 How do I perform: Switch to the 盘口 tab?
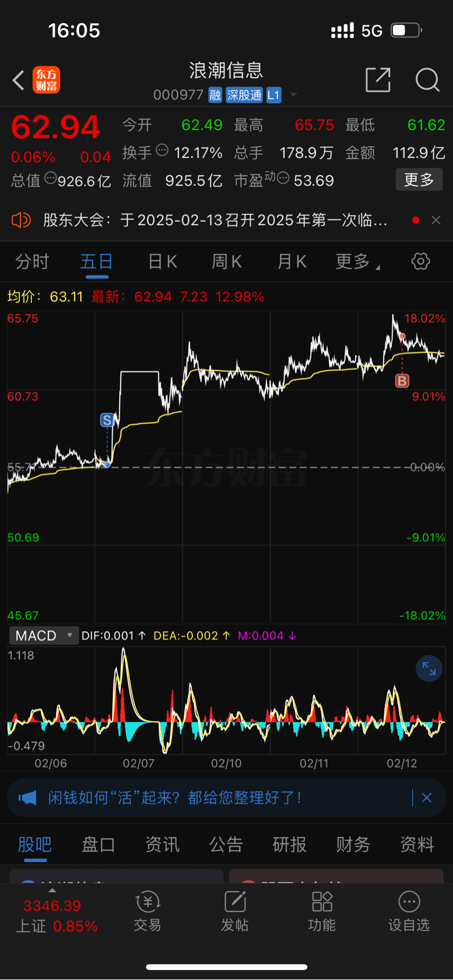click(x=98, y=844)
